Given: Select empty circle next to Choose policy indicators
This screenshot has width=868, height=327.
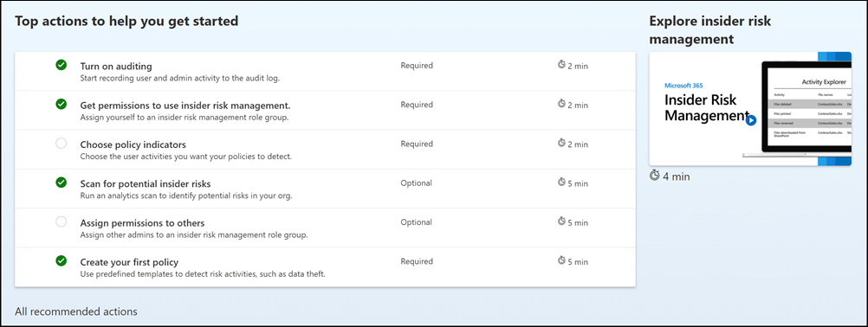Looking at the screenshot, I should (x=61, y=143).
